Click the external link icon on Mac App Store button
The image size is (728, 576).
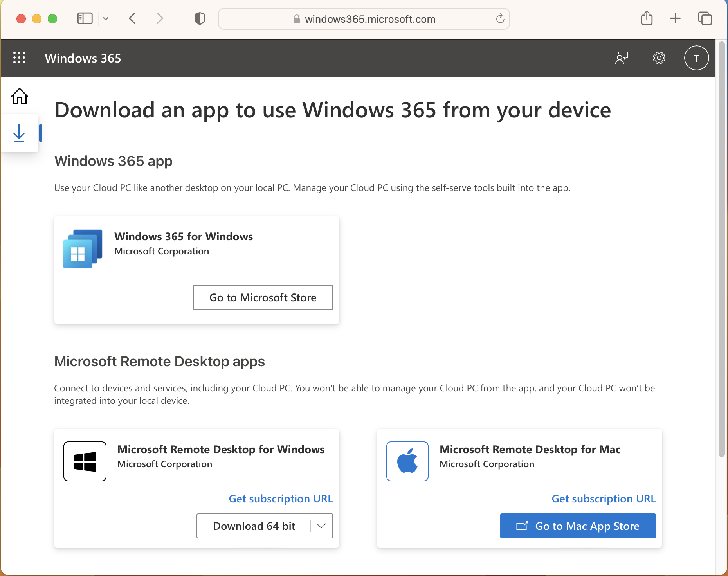tap(522, 526)
